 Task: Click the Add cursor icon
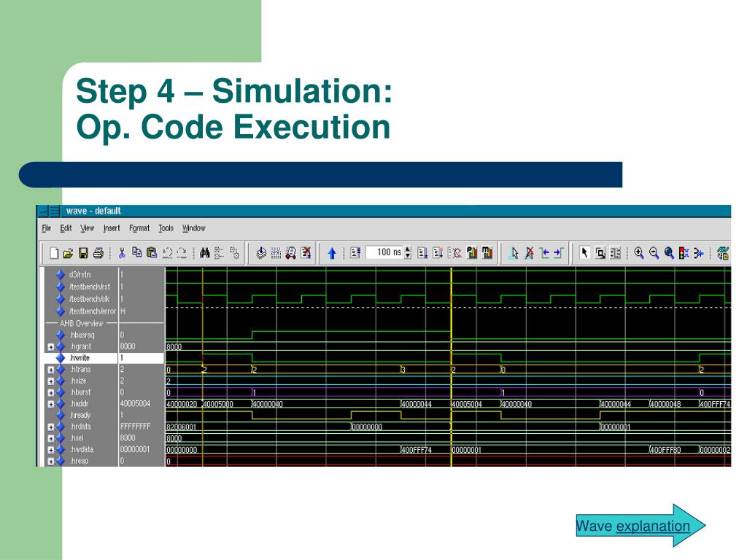[x=514, y=253]
